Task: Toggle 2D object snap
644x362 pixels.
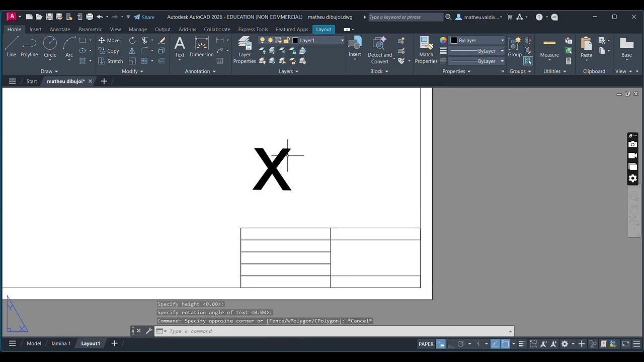Action: pos(505,344)
